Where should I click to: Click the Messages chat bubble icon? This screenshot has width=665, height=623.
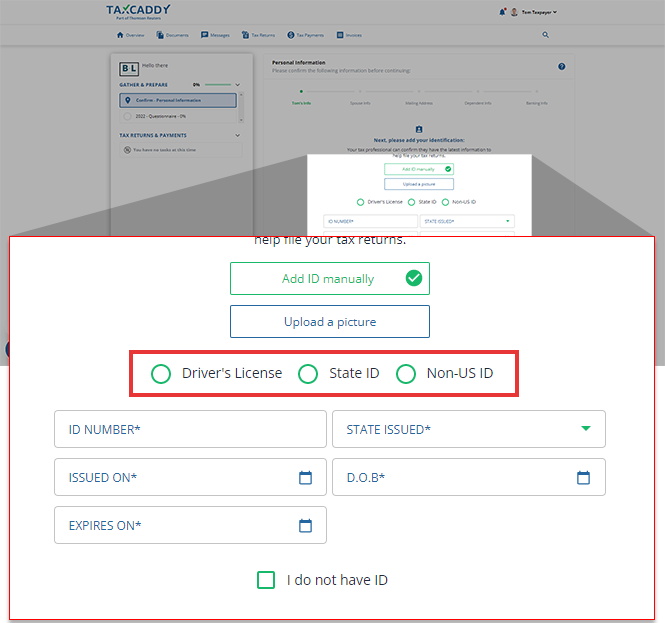(204, 35)
